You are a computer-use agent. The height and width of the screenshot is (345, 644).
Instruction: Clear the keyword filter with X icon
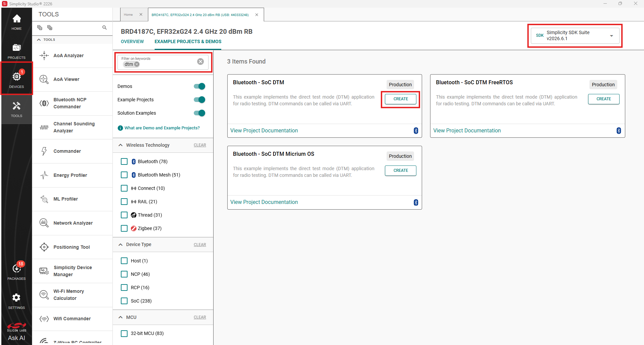(200, 62)
